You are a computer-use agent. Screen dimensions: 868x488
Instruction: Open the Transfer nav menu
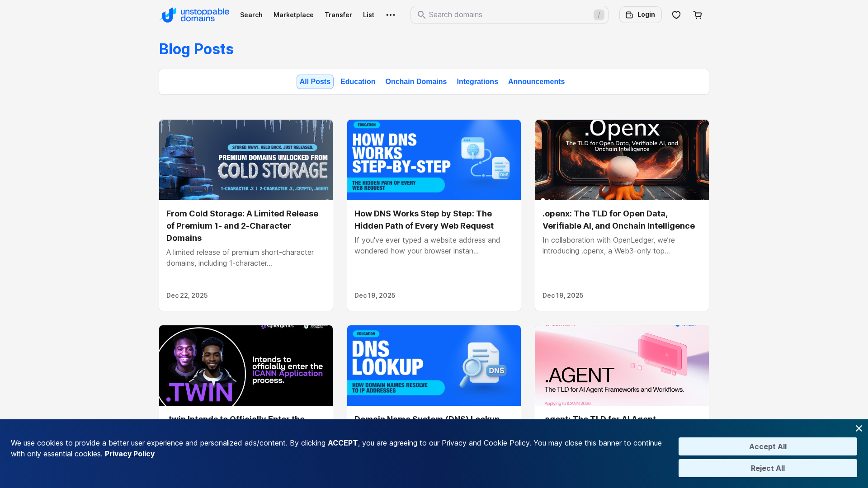point(338,15)
